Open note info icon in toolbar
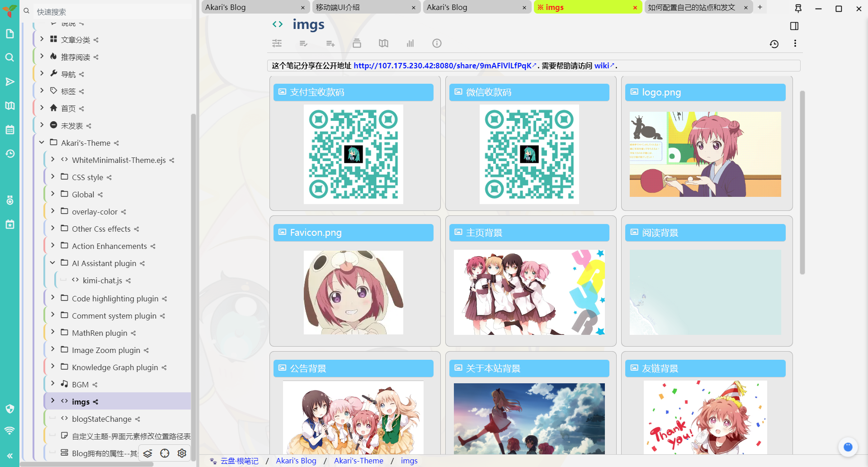868x467 pixels. point(437,43)
